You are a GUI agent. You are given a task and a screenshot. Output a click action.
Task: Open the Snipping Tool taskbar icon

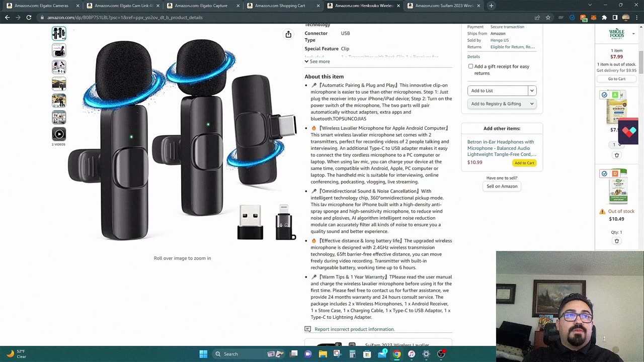pyautogui.click(x=338, y=354)
